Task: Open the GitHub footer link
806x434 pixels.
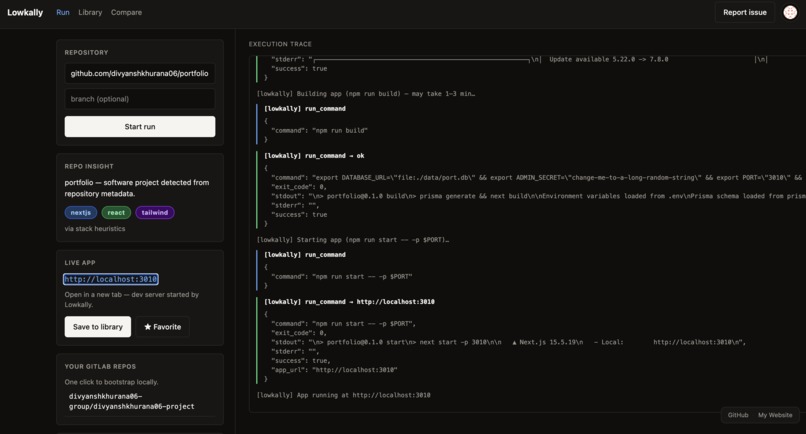Action: [x=738, y=415]
